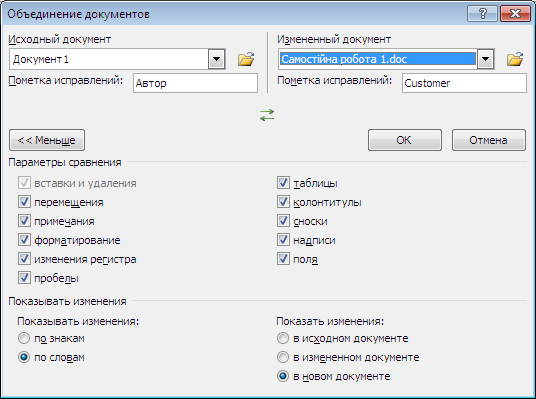Click the help question mark button
Viewport: 536px width, 399px height.
tap(482, 14)
